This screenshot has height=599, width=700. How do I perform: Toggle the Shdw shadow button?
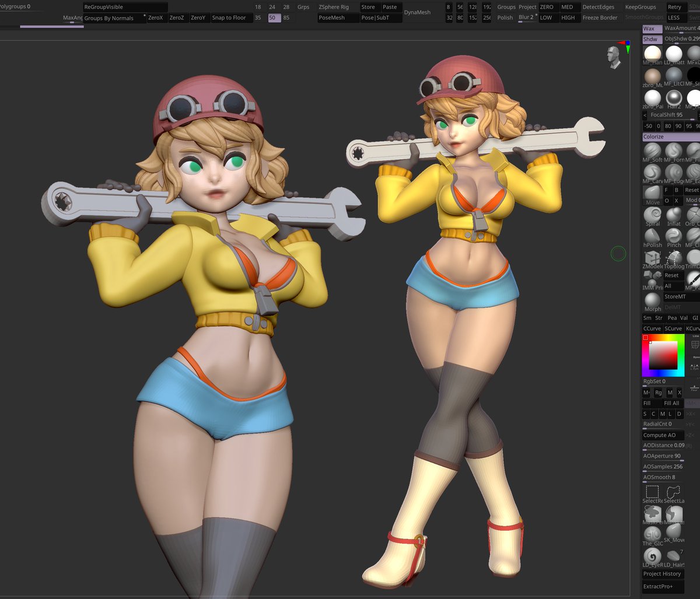[652, 39]
